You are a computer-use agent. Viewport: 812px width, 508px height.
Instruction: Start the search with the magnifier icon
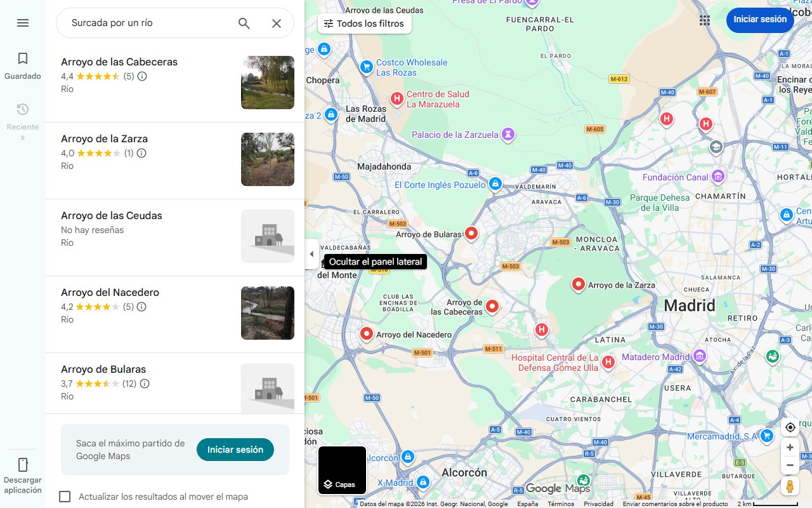pyautogui.click(x=244, y=23)
